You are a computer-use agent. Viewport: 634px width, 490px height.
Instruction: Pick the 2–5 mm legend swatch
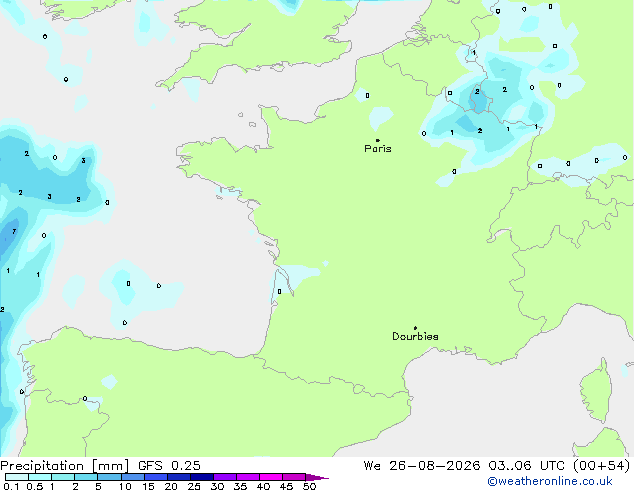point(86,477)
